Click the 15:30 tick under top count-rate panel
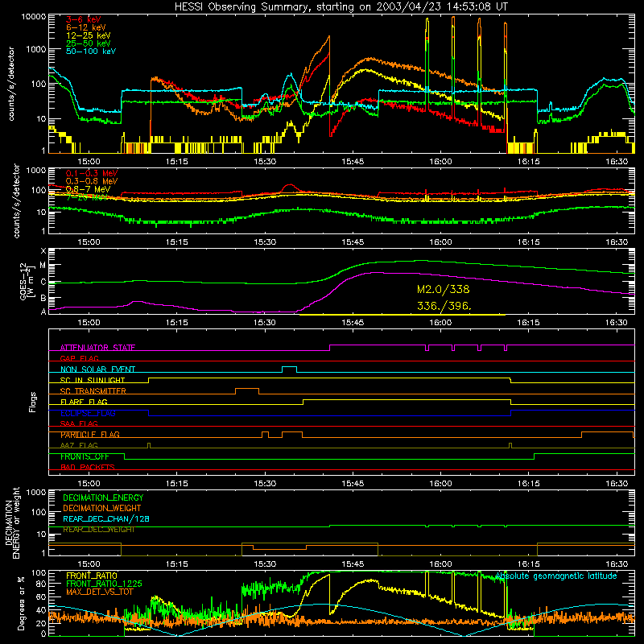 tap(265, 162)
